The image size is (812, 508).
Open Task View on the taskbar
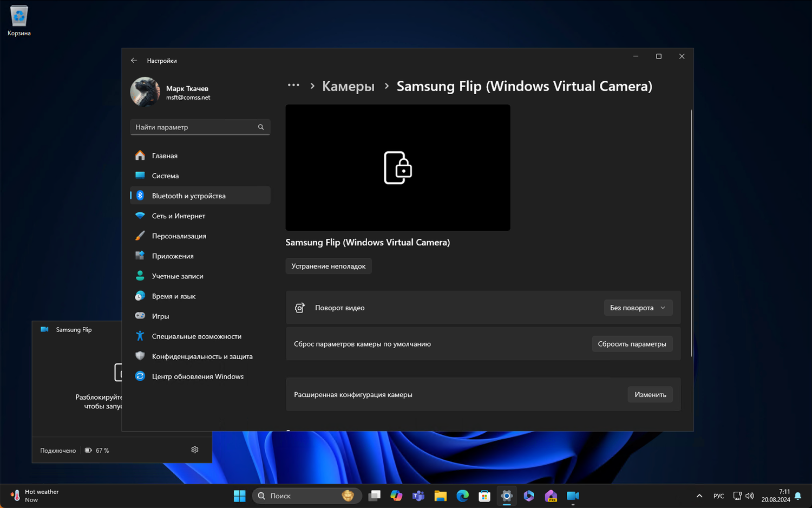click(x=374, y=496)
